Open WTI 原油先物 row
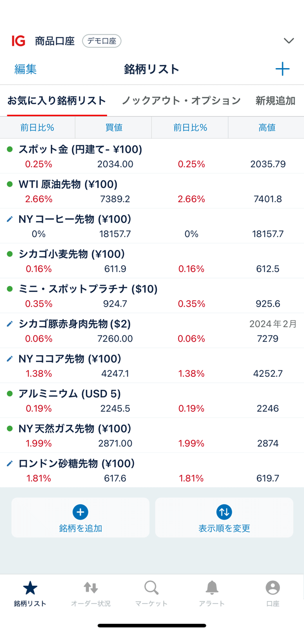Image resolution: width=304 pixels, height=644 pixels. tap(152, 191)
